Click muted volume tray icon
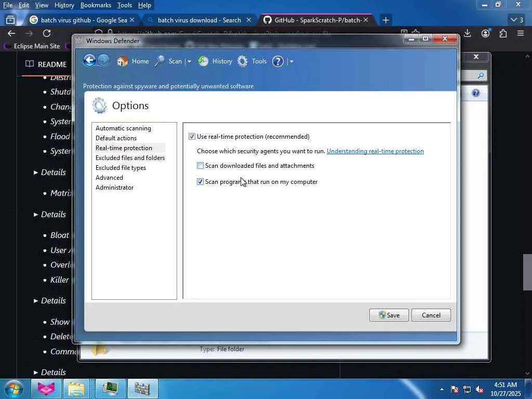Image resolution: width=532 pixels, height=399 pixels. pyautogui.click(x=480, y=389)
